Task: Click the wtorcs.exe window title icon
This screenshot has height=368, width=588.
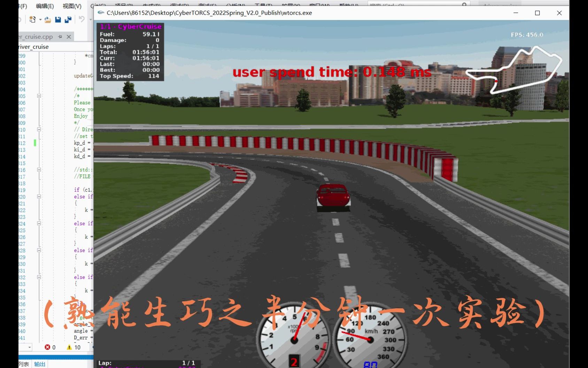Action: 101,13
